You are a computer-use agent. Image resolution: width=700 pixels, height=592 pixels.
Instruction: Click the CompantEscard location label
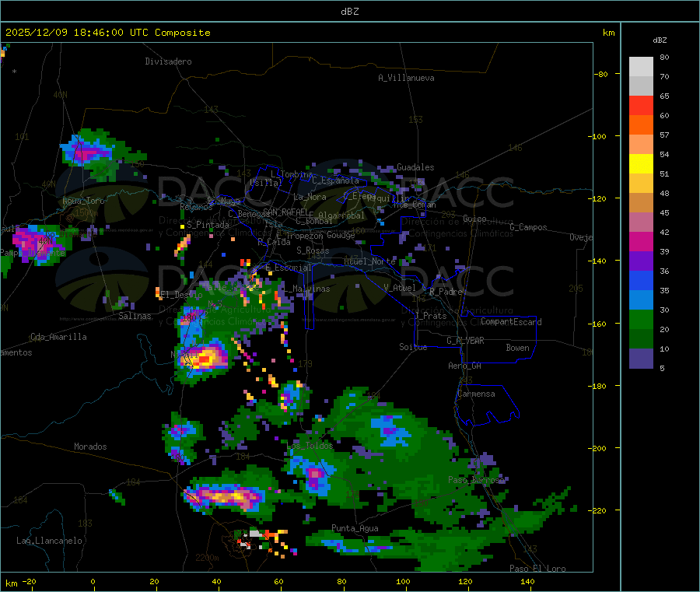coord(511,322)
